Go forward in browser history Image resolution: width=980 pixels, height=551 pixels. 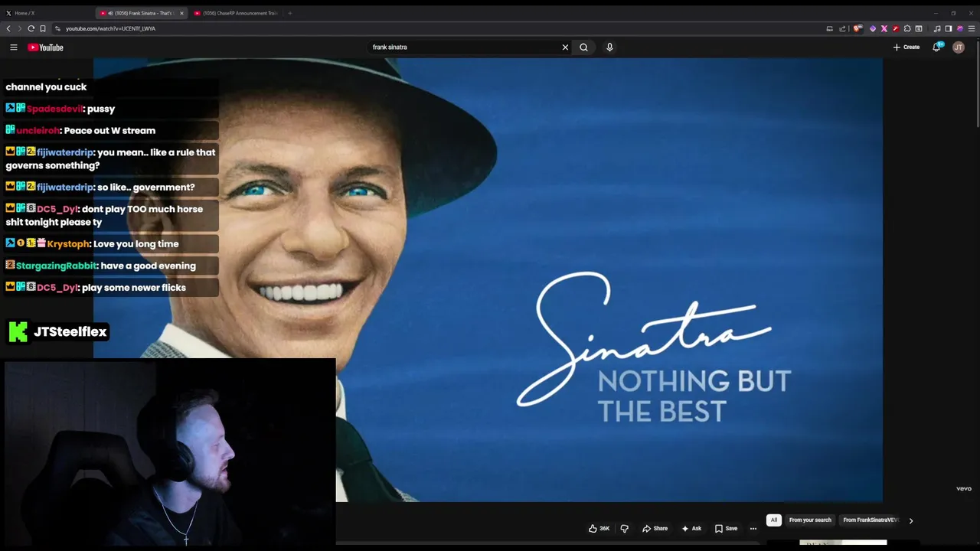19,28
